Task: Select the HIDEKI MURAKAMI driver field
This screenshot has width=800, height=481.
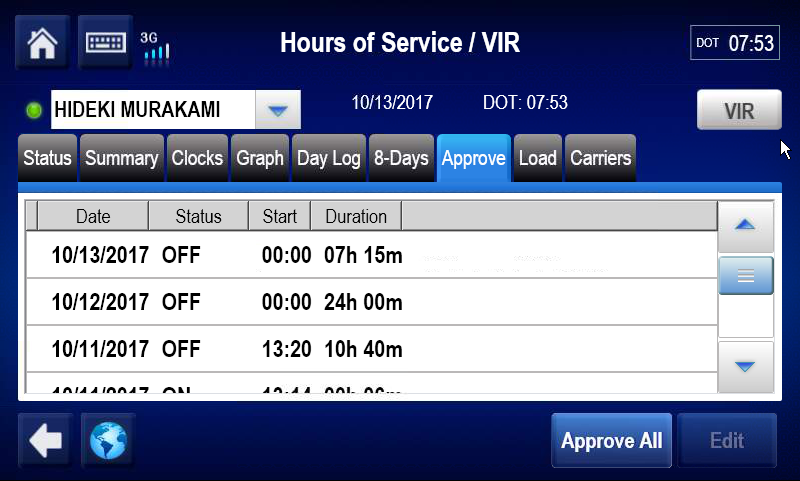Action: click(x=152, y=109)
